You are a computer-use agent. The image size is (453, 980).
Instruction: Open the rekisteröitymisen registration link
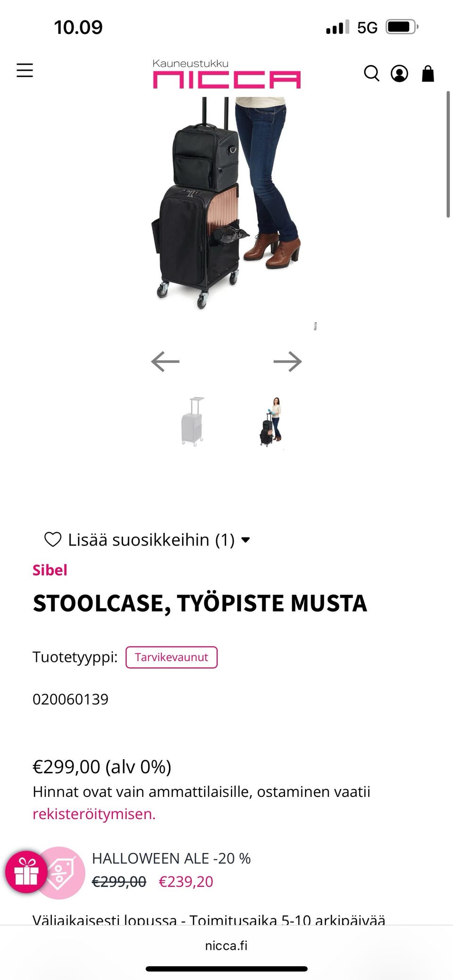pos(93,813)
